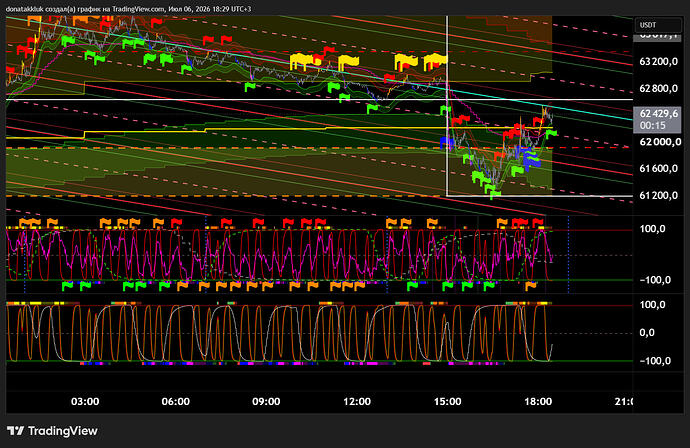The width and height of the screenshot is (690, 448).
Task: Select the lowest green flag near 61 200
Action: pos(495,194)
